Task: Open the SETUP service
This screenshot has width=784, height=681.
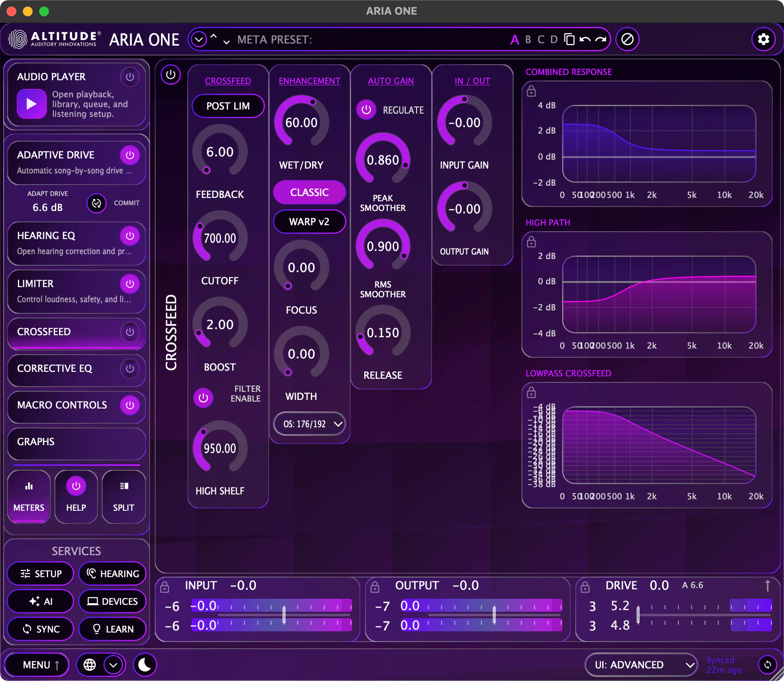Action: (x=41, y=573)
